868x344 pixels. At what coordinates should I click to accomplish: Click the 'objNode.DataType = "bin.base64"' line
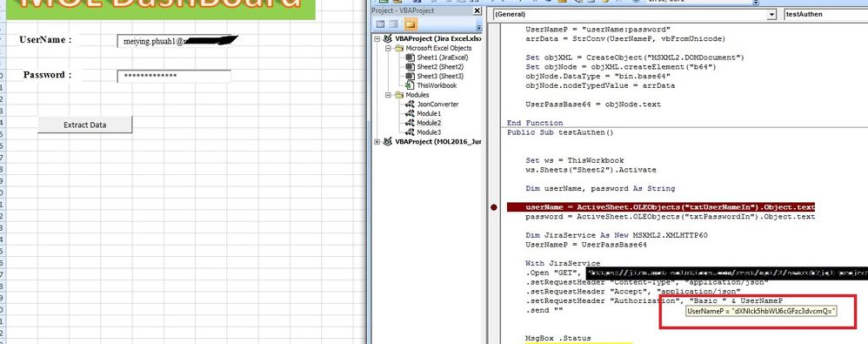598,77
